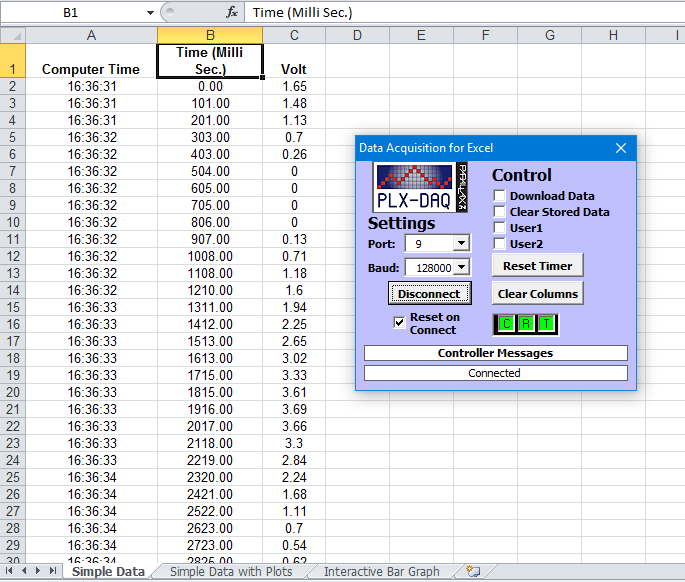Click the insert function fx icon
685x582 pixels.
coord(232,12)
